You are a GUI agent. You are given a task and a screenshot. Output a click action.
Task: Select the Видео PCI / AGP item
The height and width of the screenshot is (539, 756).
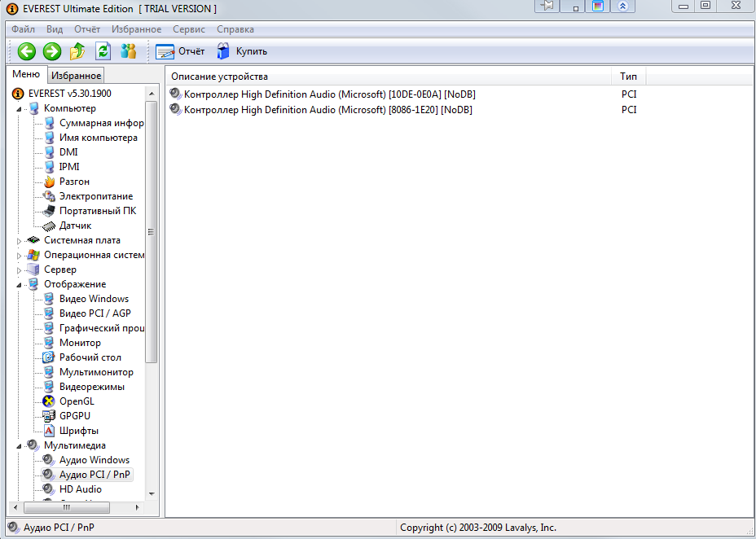(x=95, y=313)
